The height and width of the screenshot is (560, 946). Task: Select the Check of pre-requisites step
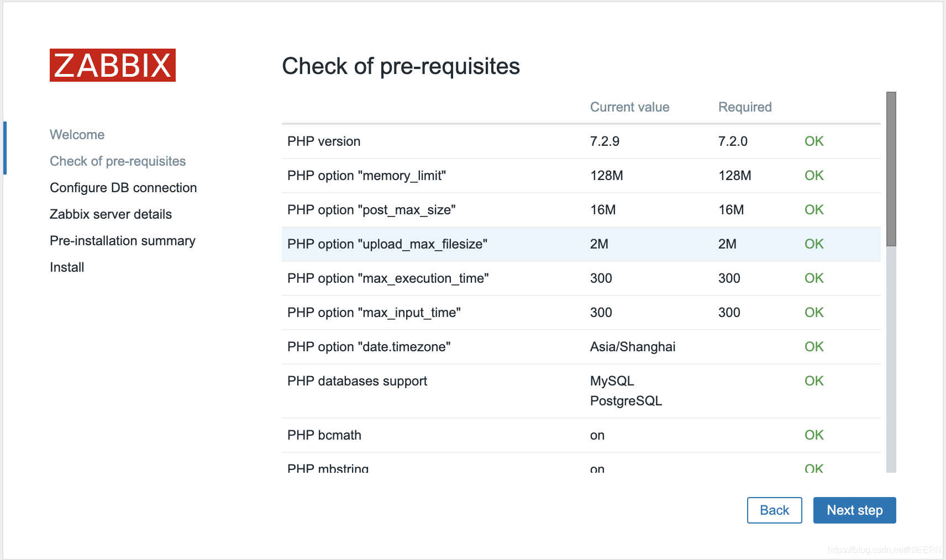click(x=118, y=161)
